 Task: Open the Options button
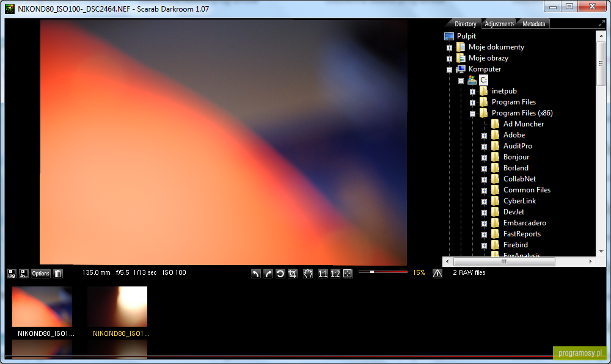[40, 273]
